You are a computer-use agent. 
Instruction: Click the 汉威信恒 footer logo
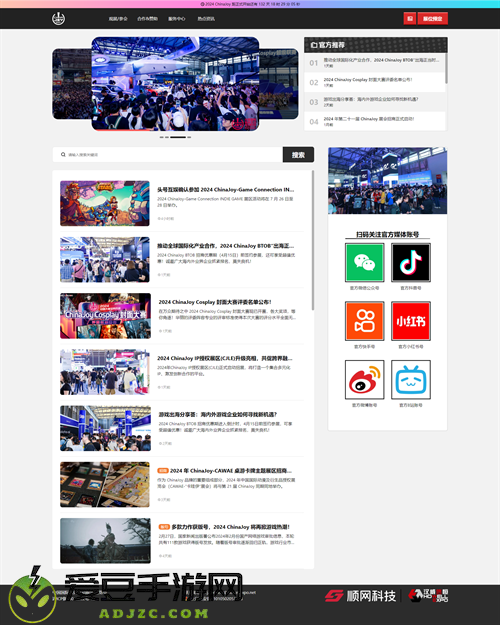429,596
